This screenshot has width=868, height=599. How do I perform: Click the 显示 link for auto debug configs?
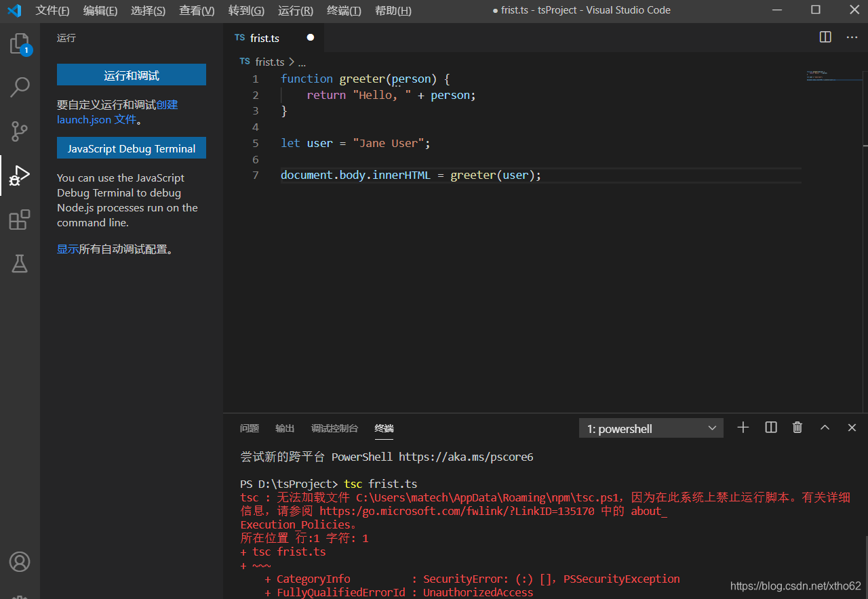pyautogui.click(x=68, y=249)
